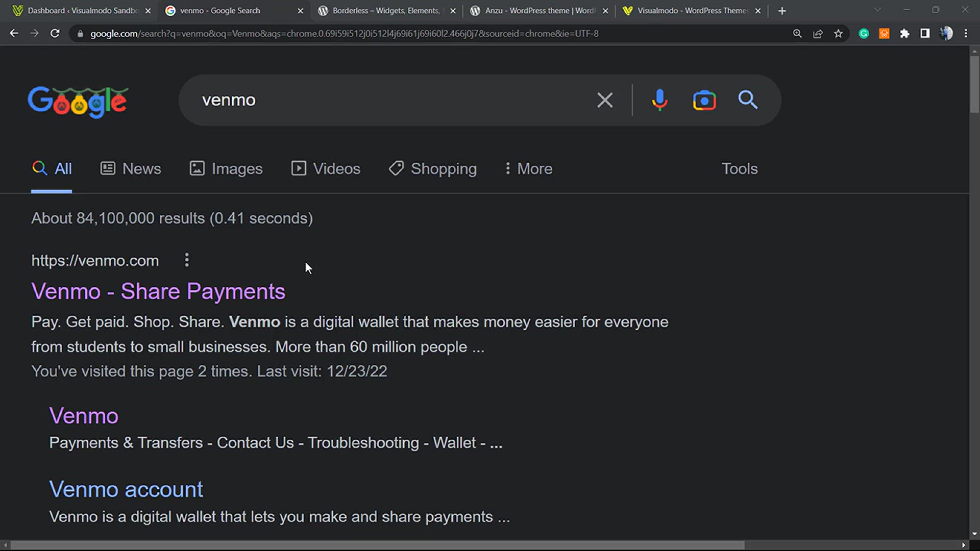Image resolution: width=980 pixels, height=551 pixels.
Task: Clear the search box with the X
Action: coord(605,100)
